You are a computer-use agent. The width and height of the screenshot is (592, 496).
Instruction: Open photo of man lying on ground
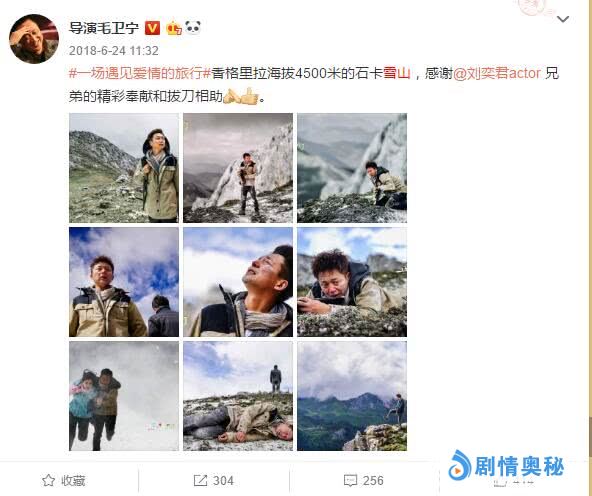click(x=238, y=396)
